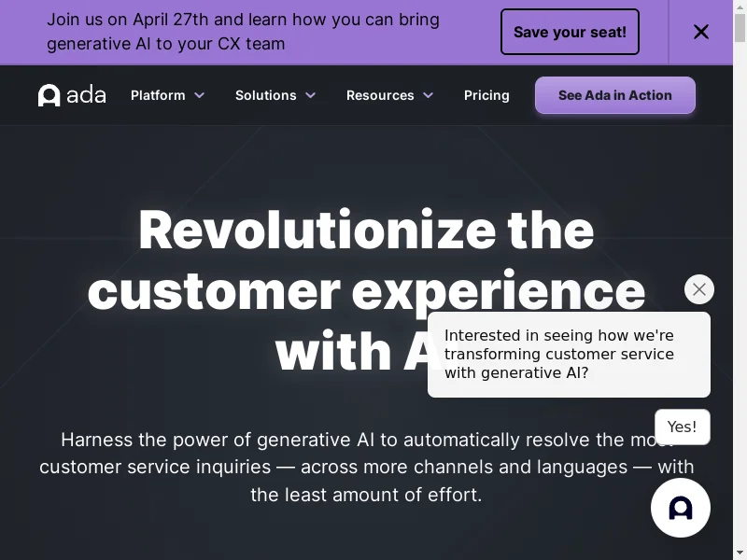Click the 'ada' wordmark text
This screenshot has height=560, width=747.
(x=86, y=95)
